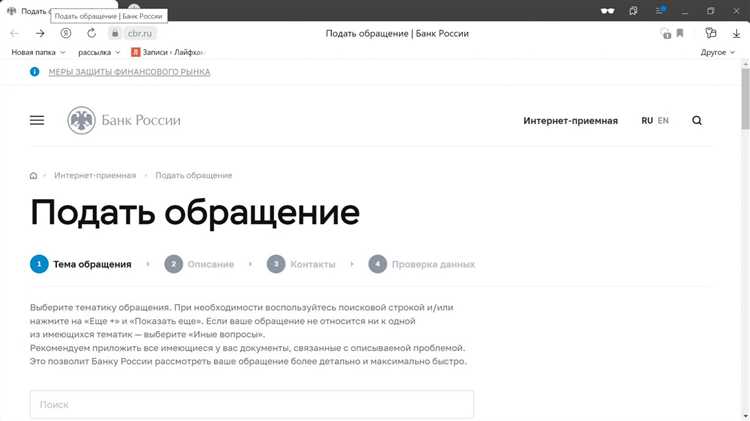Select step 4 Проверка данных

point(421,264)
